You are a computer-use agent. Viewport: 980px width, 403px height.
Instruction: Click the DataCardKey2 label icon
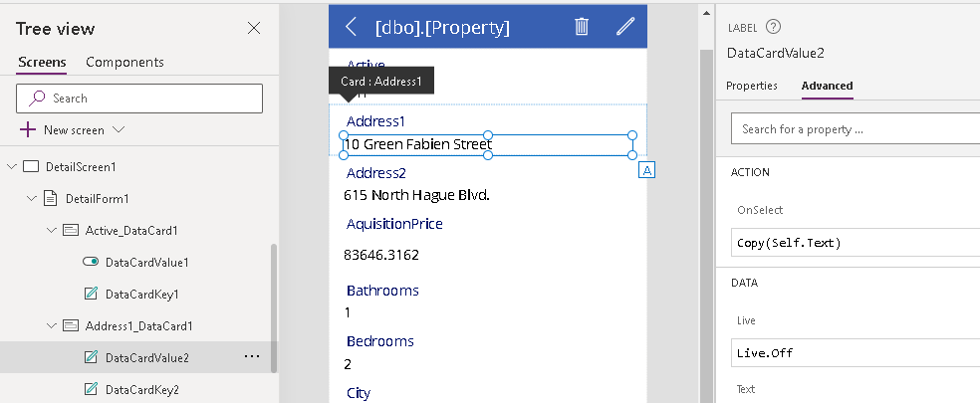[91, 389]
